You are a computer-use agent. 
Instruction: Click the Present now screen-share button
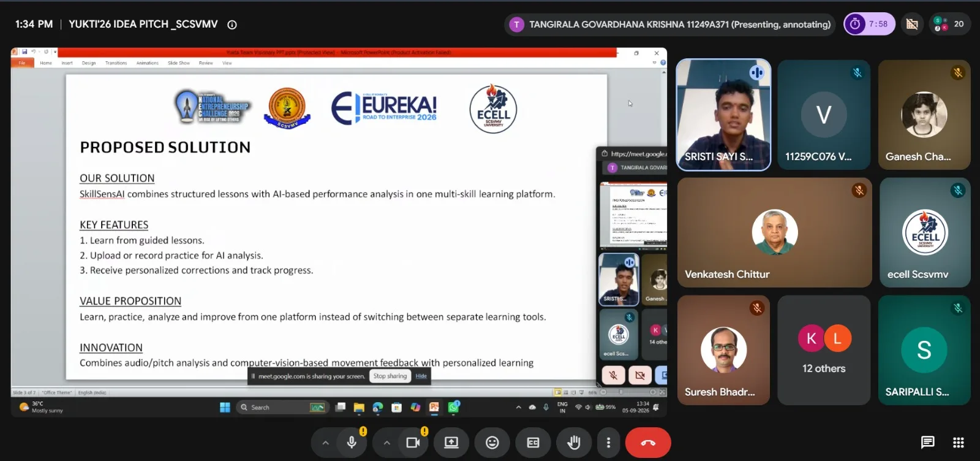(x=451, y=442)
